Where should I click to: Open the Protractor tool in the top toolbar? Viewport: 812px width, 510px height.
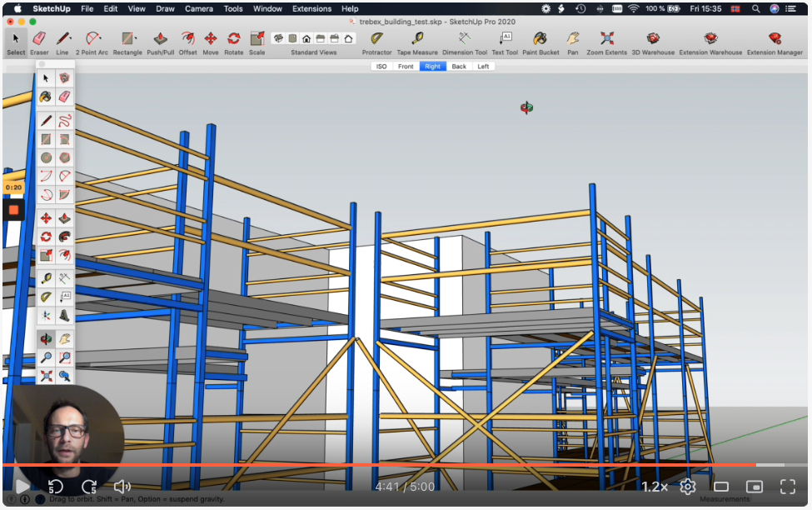tap(376, 42)
